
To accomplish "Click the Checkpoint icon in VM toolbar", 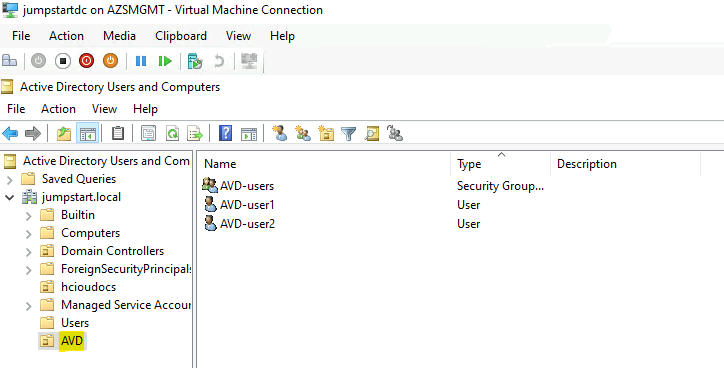I will point(195,61).
